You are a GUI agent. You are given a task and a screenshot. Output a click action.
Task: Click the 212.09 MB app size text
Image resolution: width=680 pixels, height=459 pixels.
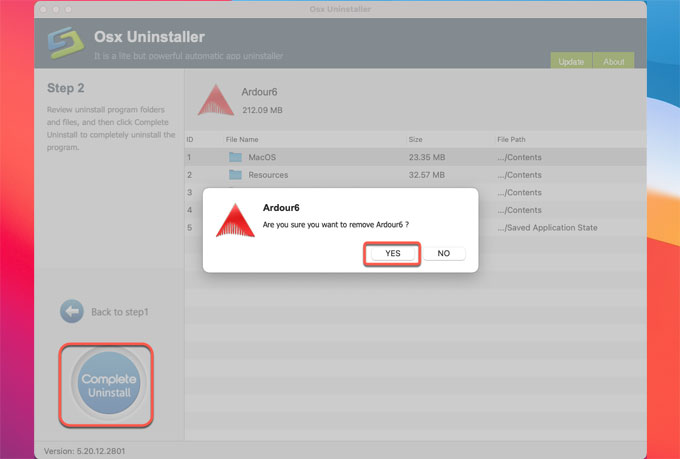click(262, 110)
